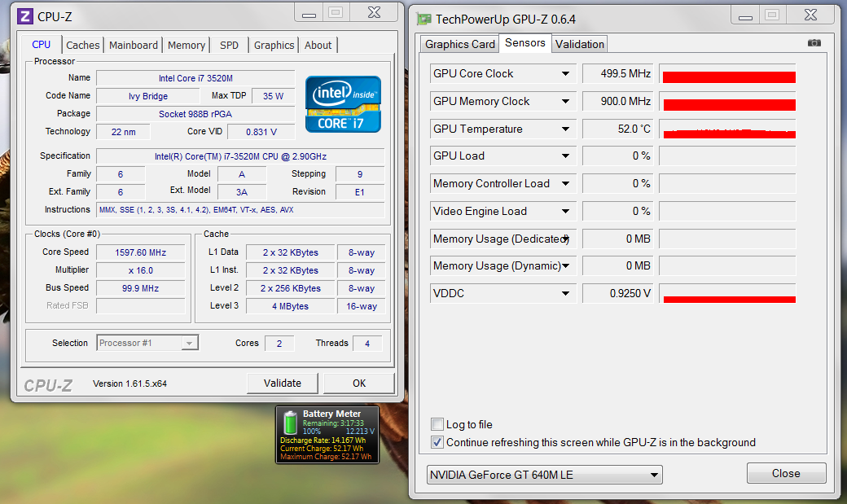
Task: Click the Instructions list field
Action: point(240,209)
